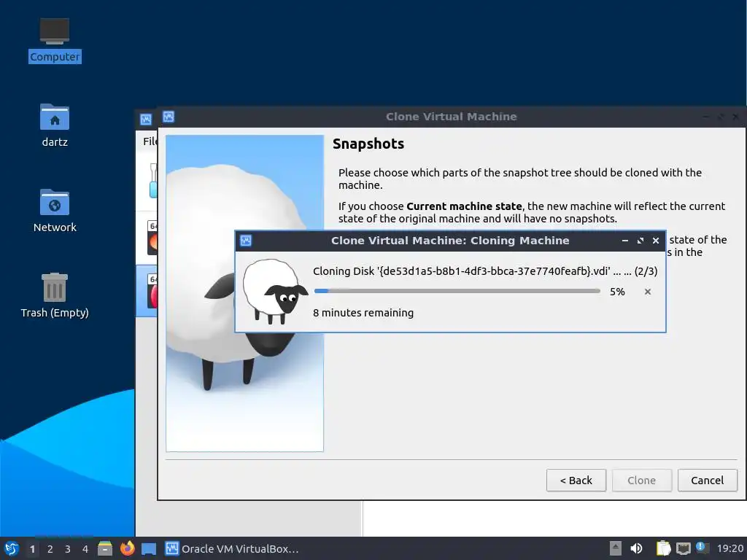Maximize the Cloning Machine progress dialog
The width and height of the screenshot is (747, 560).
640,241
